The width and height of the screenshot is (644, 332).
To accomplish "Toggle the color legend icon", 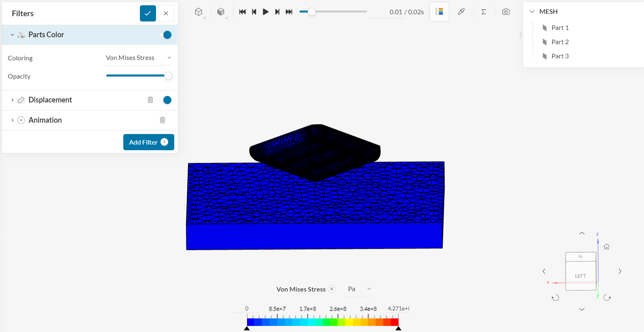I will tap(439, 12).
